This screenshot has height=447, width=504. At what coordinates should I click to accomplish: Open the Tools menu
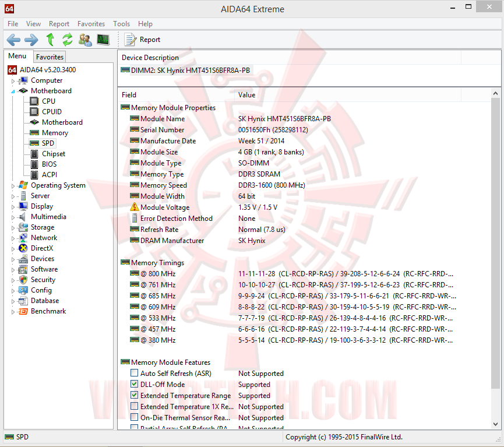[121, 24]
